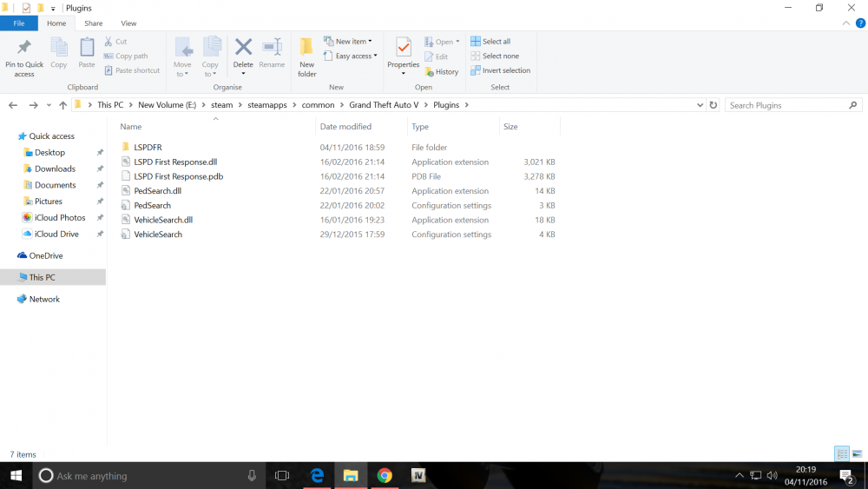This screenshot has height=489, width=868.
Task: Open Quick access in sidebar
Action: (51, 136)
